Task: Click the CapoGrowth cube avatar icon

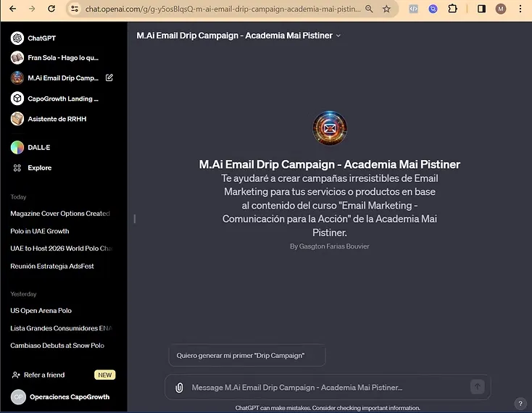Action: point(17,99)
